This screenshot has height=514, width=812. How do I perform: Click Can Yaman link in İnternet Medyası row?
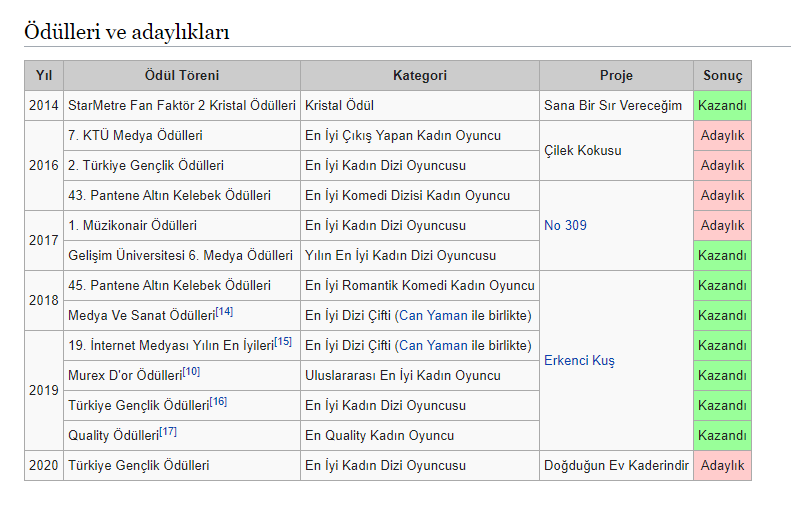433,345
